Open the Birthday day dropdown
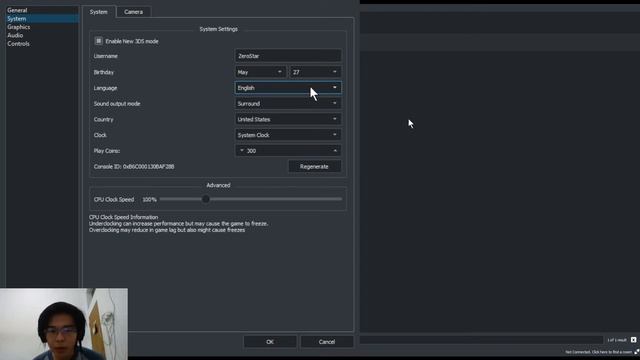Screen dimensions: 640x360 click(315, 72)
